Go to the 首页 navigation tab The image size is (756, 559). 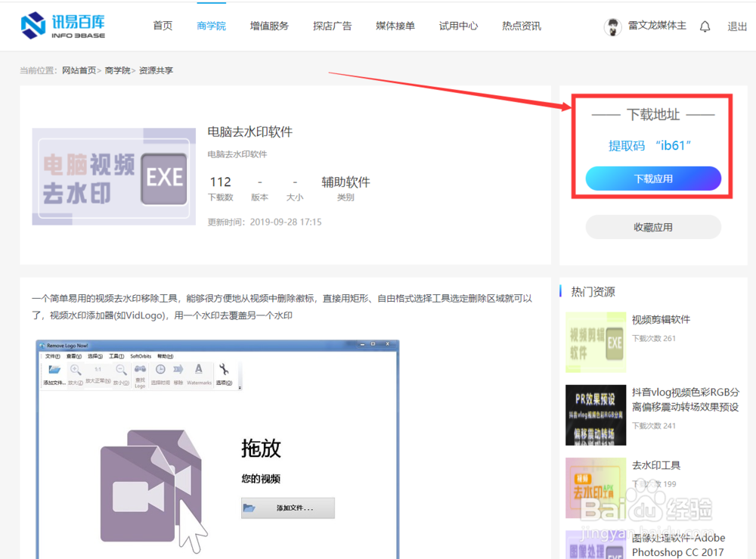point(163,26)
